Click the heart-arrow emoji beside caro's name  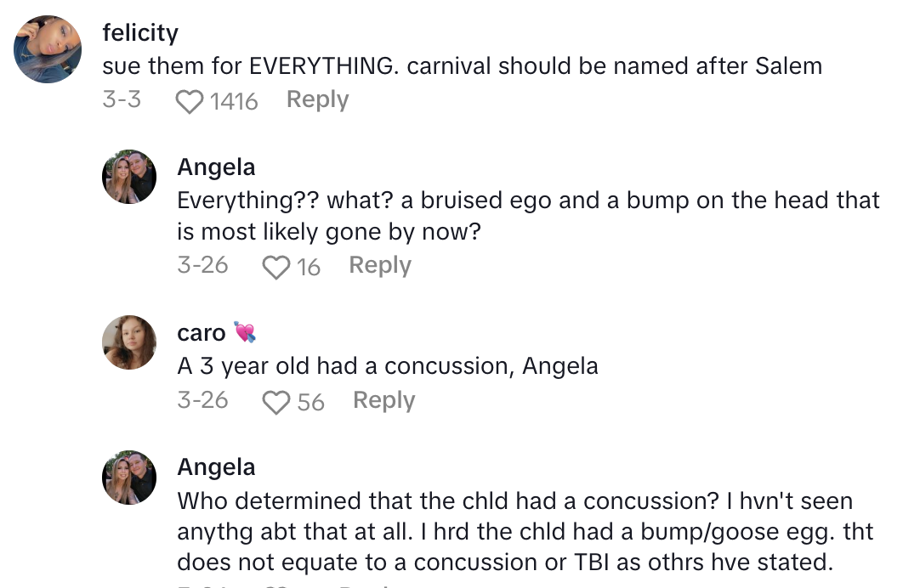coord(245,332)
